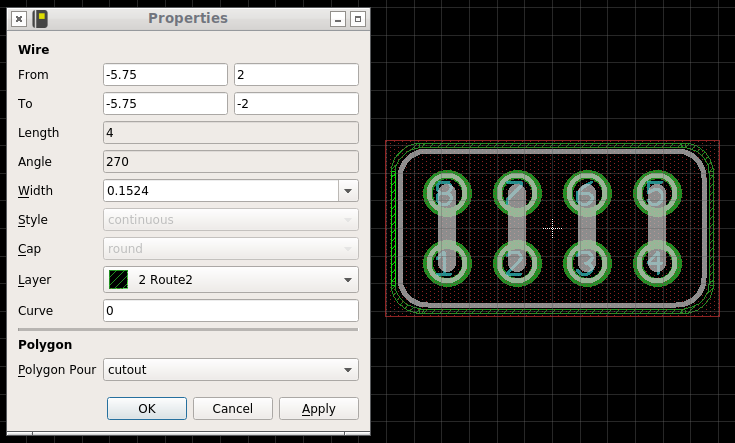This screenshot has width=735, height=443.
Task: Open the Polygon Pour cutout dropdown
Action: point(231,370)
